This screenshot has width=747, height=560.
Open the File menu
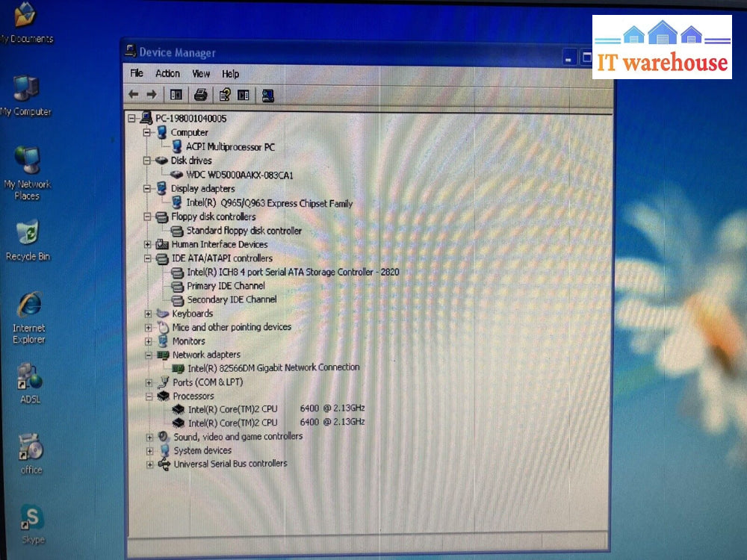137,73
